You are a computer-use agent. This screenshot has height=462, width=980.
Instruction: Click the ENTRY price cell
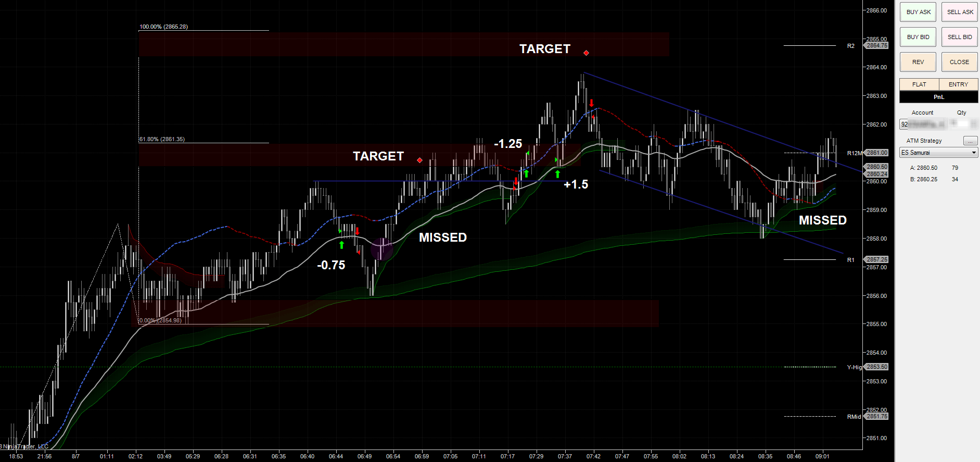pyautogui.click(x=958, y=84)
